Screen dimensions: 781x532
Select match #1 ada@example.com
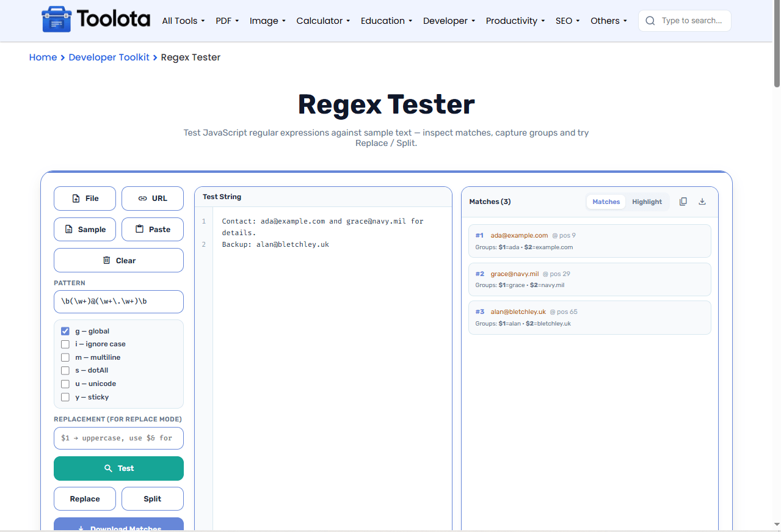[x=590, y=241]
